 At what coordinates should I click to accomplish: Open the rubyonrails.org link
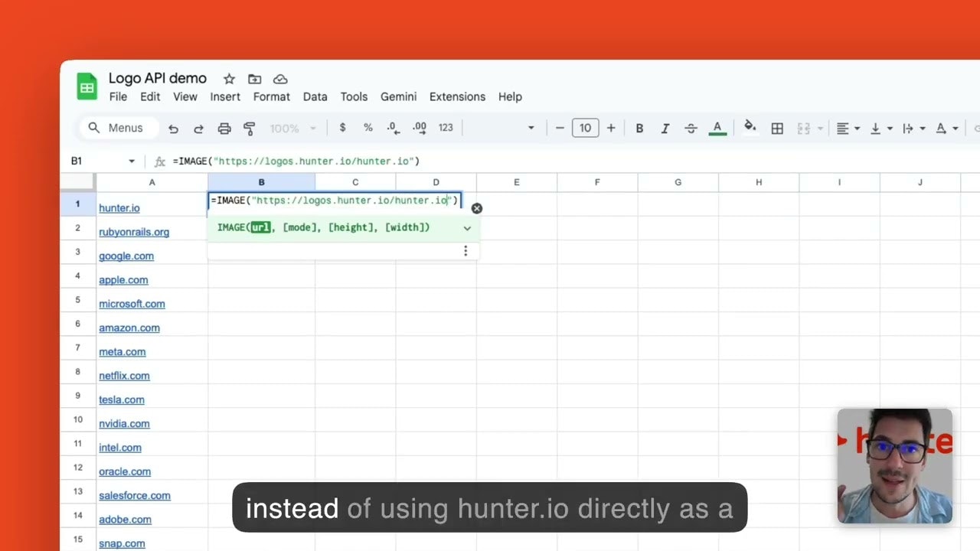(134, 232)
